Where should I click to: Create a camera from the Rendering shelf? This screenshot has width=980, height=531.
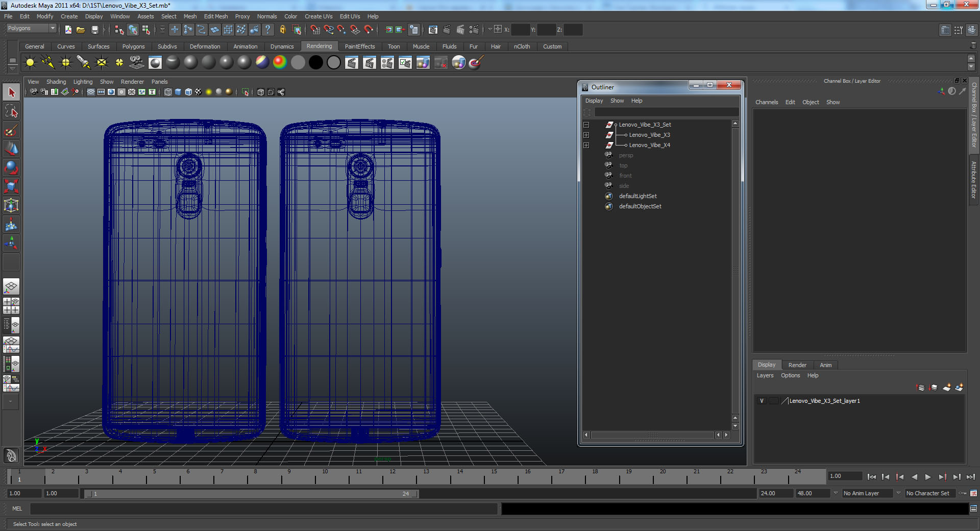(137, 63)
